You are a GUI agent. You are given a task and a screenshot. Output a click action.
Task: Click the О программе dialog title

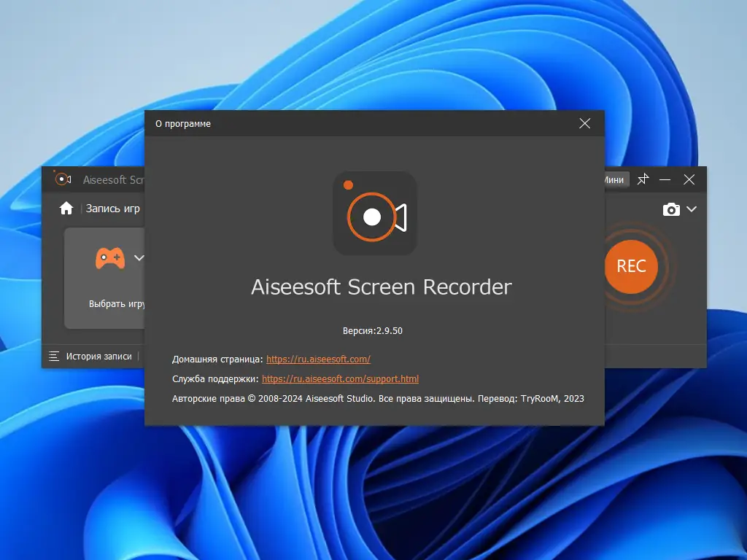[x=183, y=124]
